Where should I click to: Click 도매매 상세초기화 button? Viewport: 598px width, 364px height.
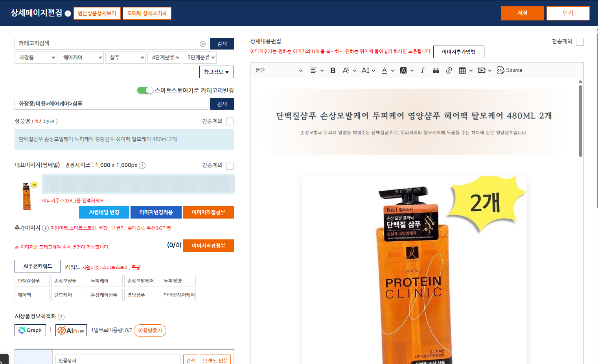point(147,13)
